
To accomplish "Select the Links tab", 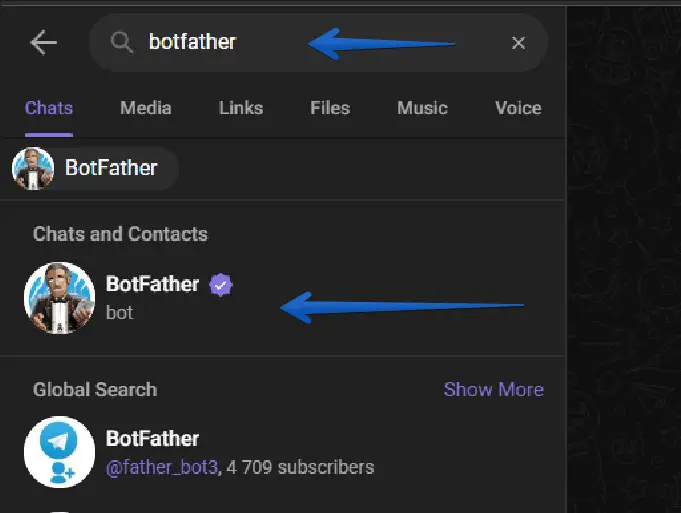I will (241, 108).
